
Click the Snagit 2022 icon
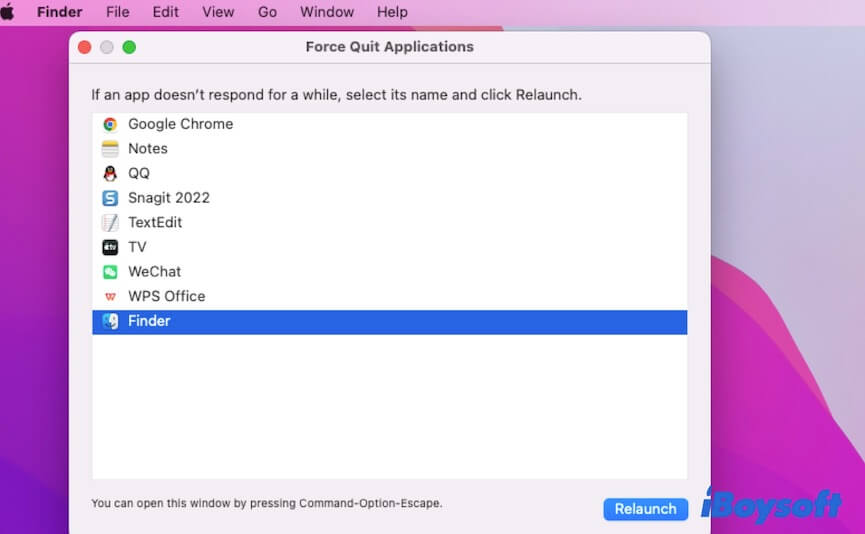point(110,198)
